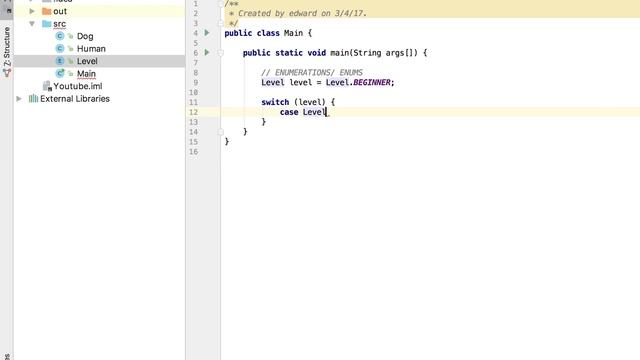The width and height of the screenshot is (640, 360).
Task: Click the out folder icon
Action: pos(47,11)
